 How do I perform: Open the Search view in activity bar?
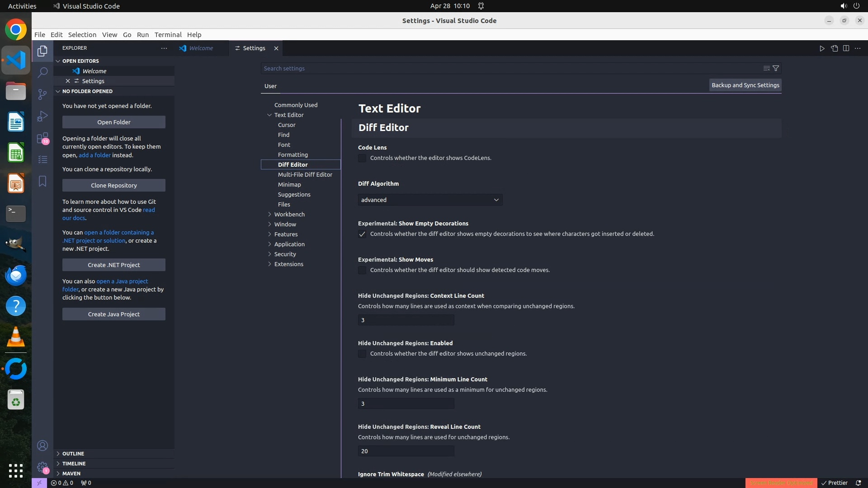tap(42, 72)
